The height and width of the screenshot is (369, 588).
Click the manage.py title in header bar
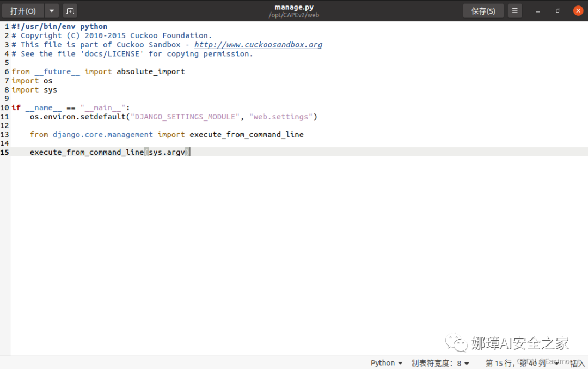(294, 7)
